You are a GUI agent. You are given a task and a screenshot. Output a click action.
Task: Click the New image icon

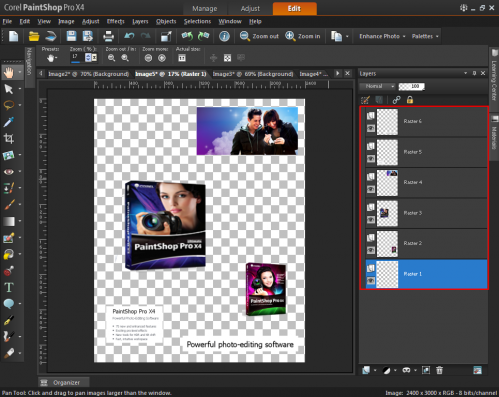[x=13, y=36]
